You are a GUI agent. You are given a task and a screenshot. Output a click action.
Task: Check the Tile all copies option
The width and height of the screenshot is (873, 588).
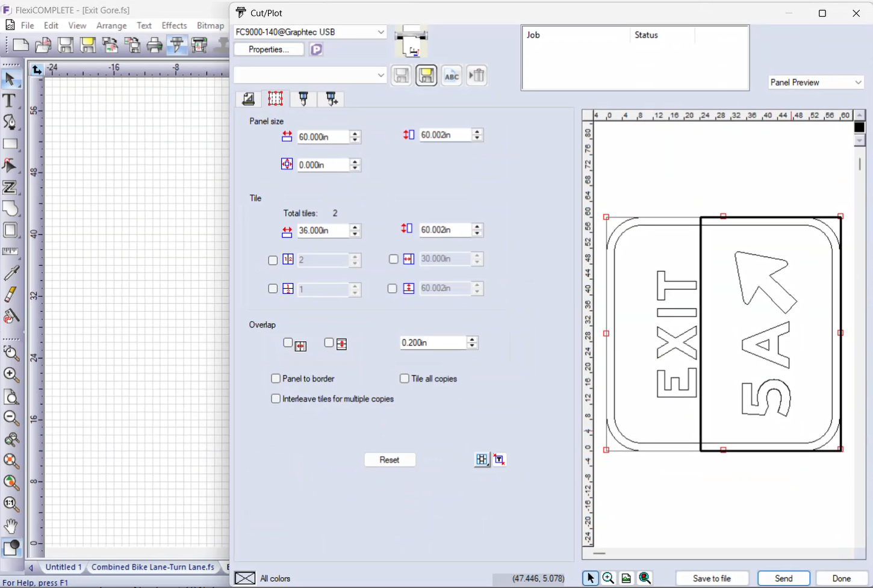point(405,379)
